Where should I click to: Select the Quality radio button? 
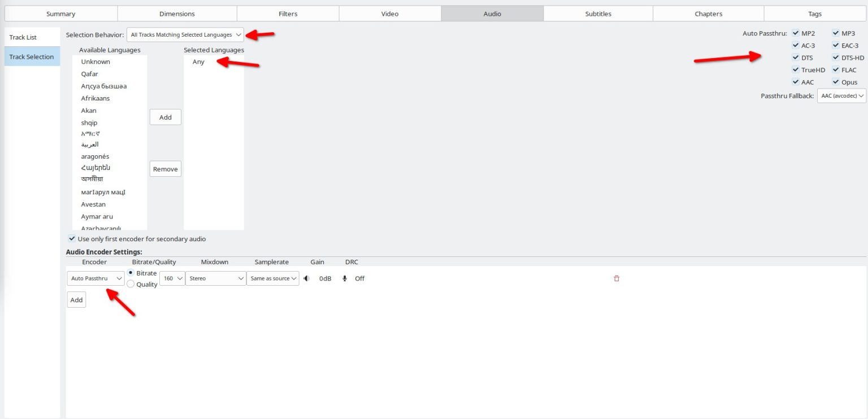pyautogui.click(x=131, y=284)
